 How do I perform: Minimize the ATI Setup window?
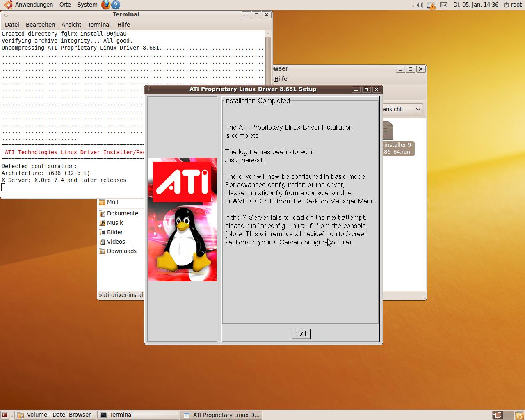point(356,89)
